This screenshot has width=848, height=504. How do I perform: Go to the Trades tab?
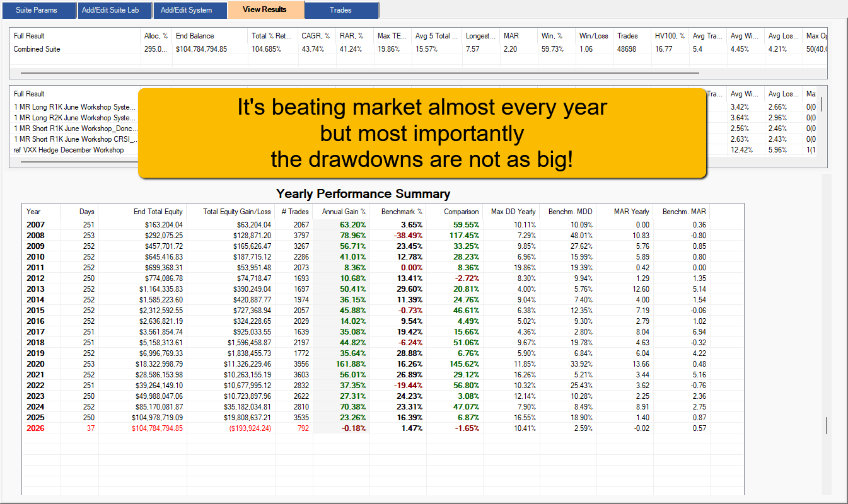[341, 10]
